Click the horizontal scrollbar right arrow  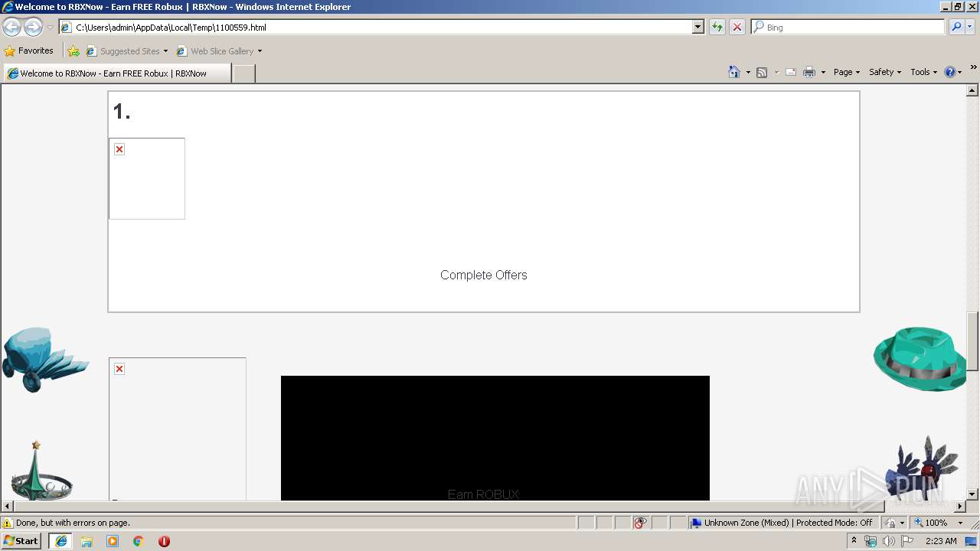[960, 507]
